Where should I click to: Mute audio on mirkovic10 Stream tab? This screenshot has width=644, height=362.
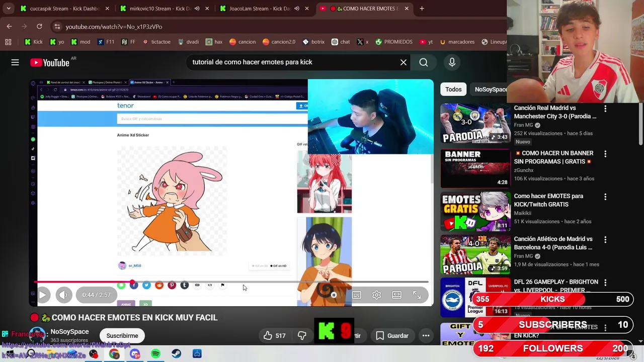point(197,9)
